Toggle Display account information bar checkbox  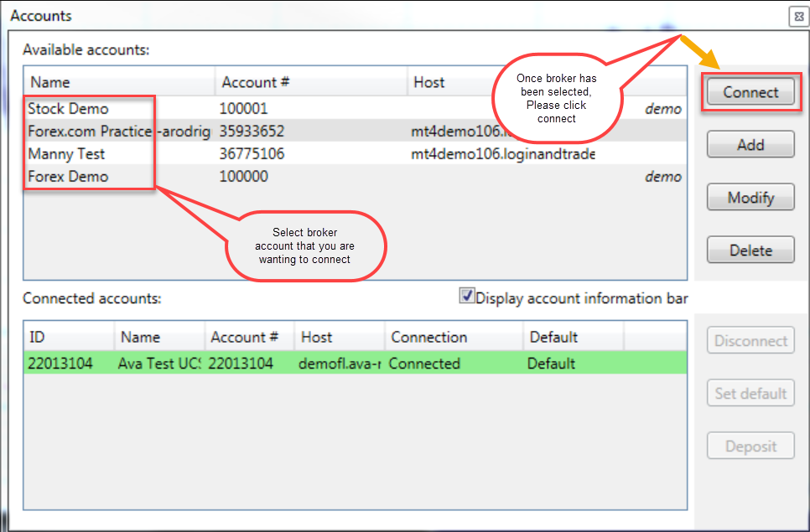(467, 297)
